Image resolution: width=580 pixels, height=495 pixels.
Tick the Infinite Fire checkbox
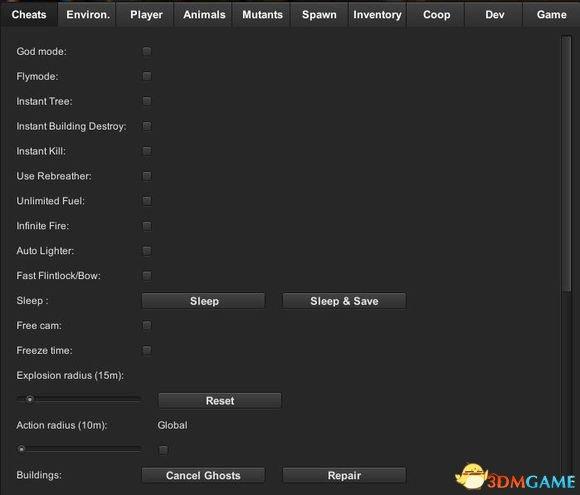tap(147, 226)
